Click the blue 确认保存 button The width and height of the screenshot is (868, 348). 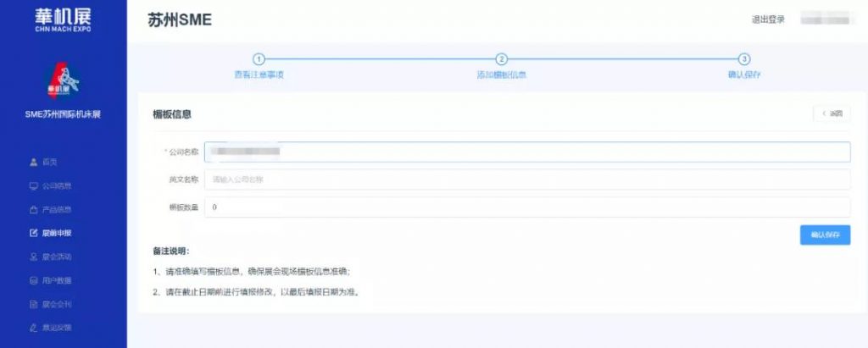click(x=825, y=235)
